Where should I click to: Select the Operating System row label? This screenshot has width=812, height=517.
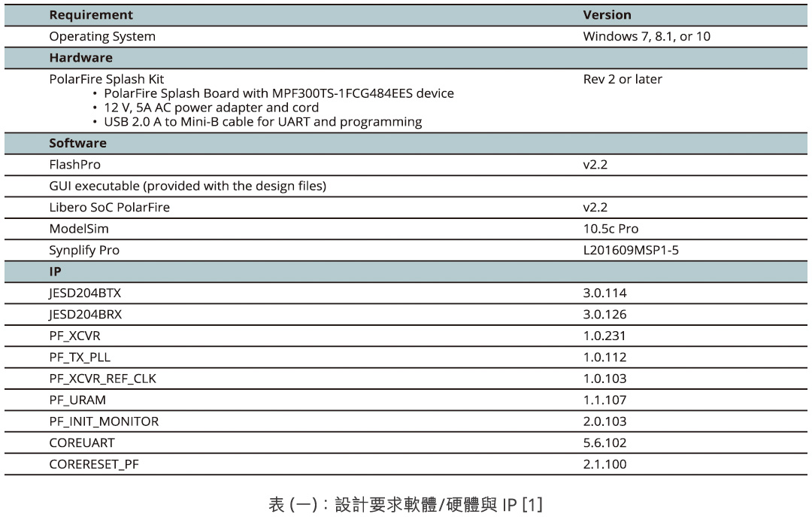point(102,36)
